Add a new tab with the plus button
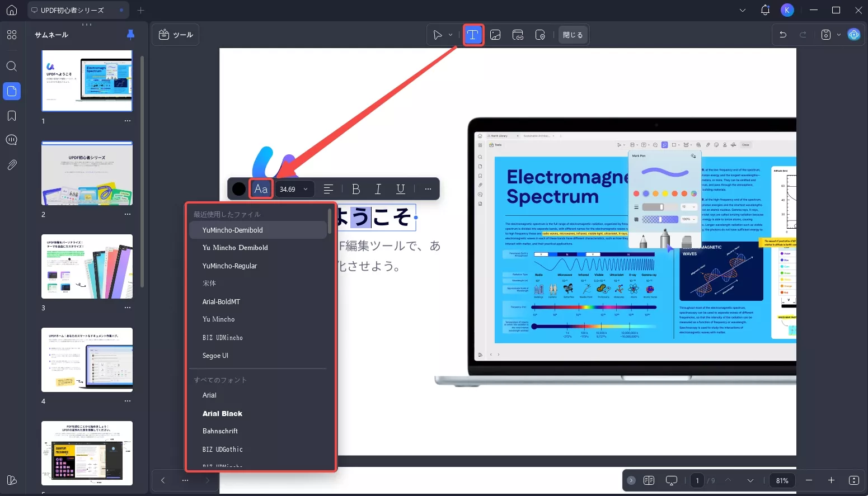This screenshot has width=868, height=496. 140,10
